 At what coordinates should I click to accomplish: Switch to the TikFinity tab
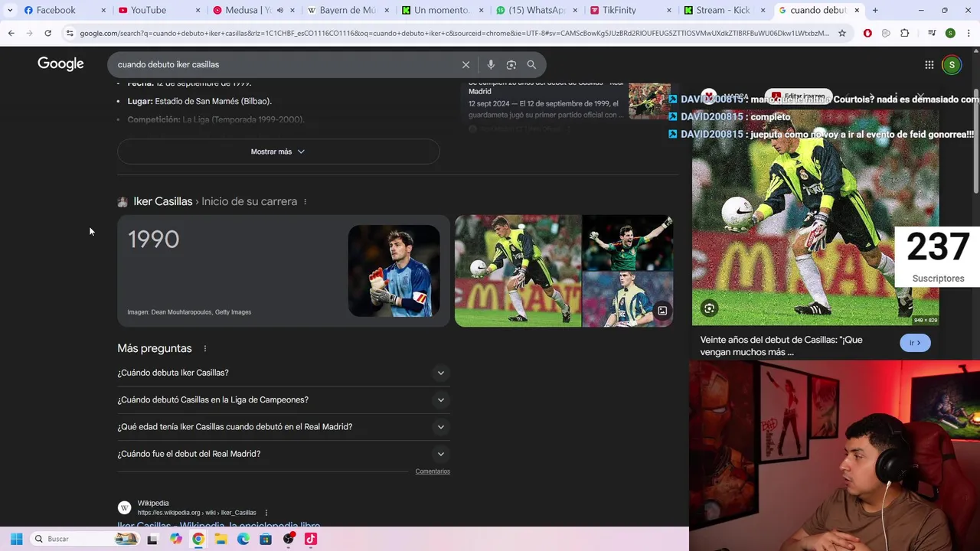click(632, 10)
